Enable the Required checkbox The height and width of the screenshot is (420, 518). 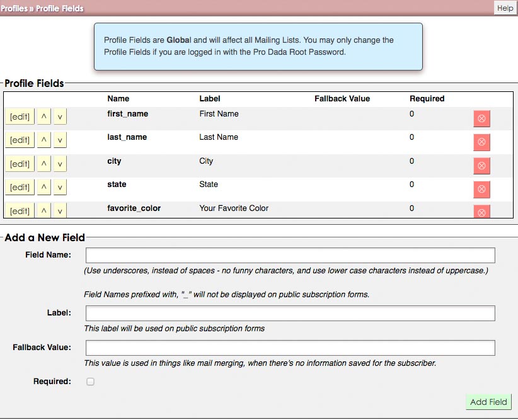click(90, 382)
